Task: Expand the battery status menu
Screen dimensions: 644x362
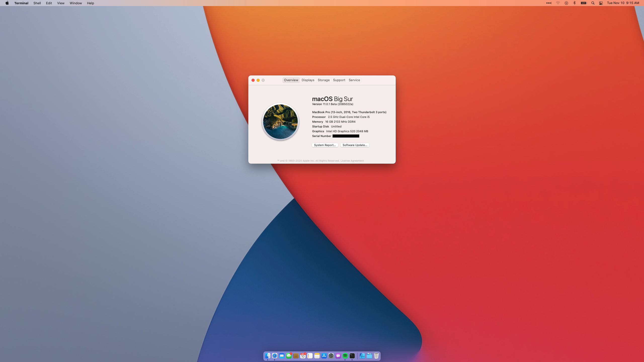Action: click(x=583, y=3)
